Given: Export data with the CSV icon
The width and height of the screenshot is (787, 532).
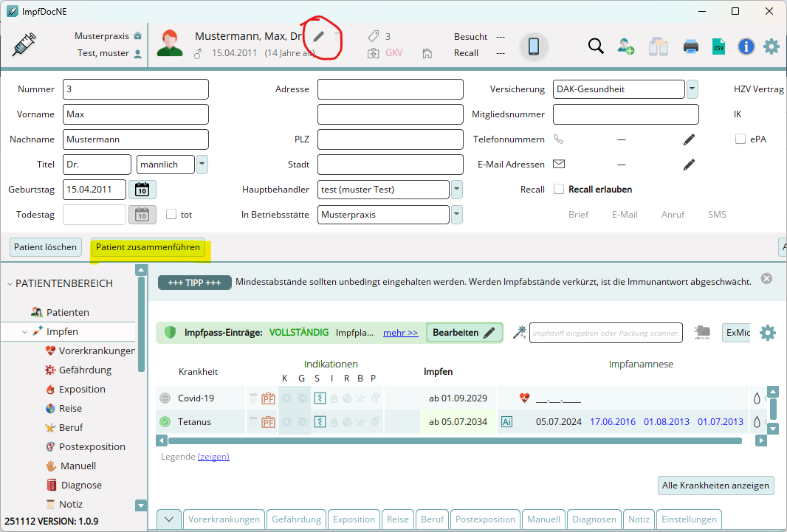Looking at the screenshot, I should tap(718, 46).
